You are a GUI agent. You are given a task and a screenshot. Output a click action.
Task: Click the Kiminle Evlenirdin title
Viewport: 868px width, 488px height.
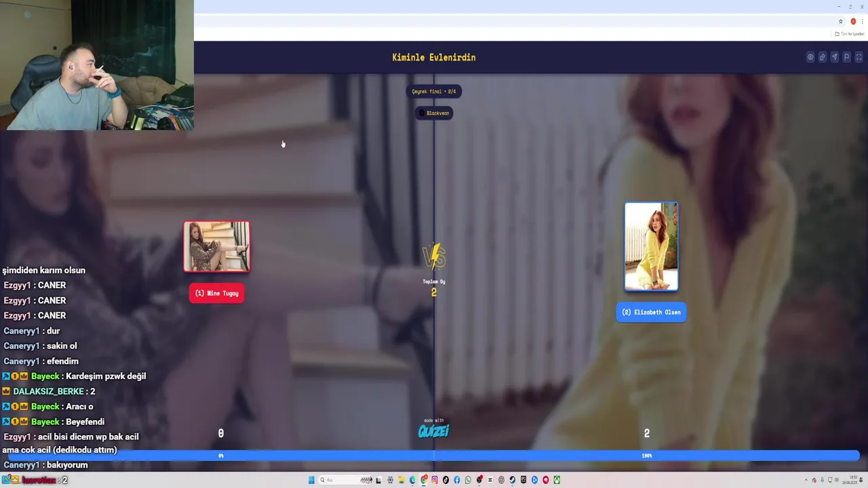coord(434,58)
